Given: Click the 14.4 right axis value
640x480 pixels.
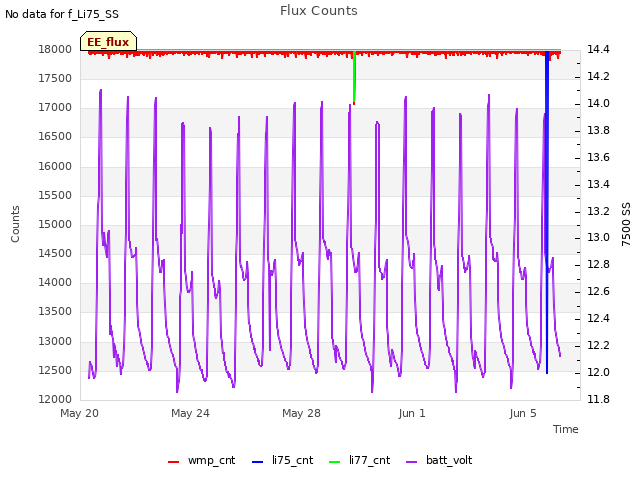Looking at the screenshot, I should point(598,49).
